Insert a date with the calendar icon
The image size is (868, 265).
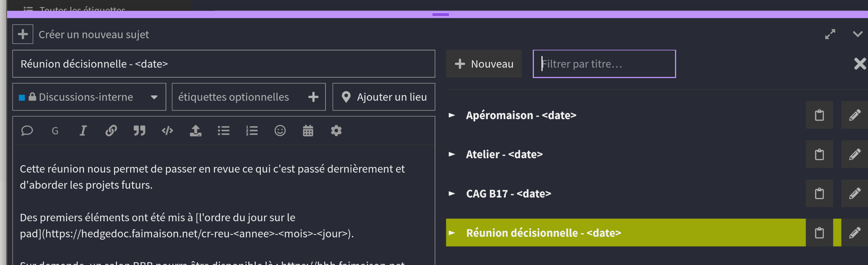(308, 131)
